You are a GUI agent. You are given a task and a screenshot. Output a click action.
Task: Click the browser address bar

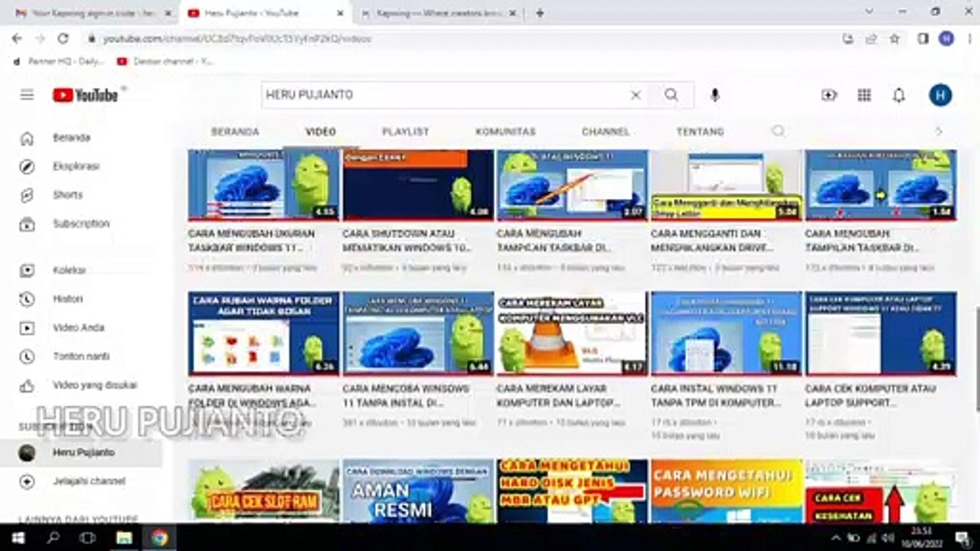[x=459, y=38]
